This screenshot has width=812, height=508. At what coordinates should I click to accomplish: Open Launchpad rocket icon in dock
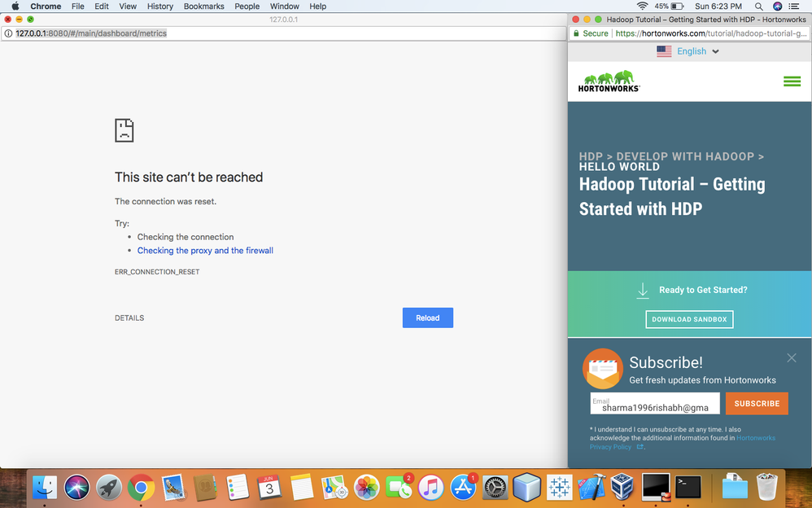coord(109,488)
